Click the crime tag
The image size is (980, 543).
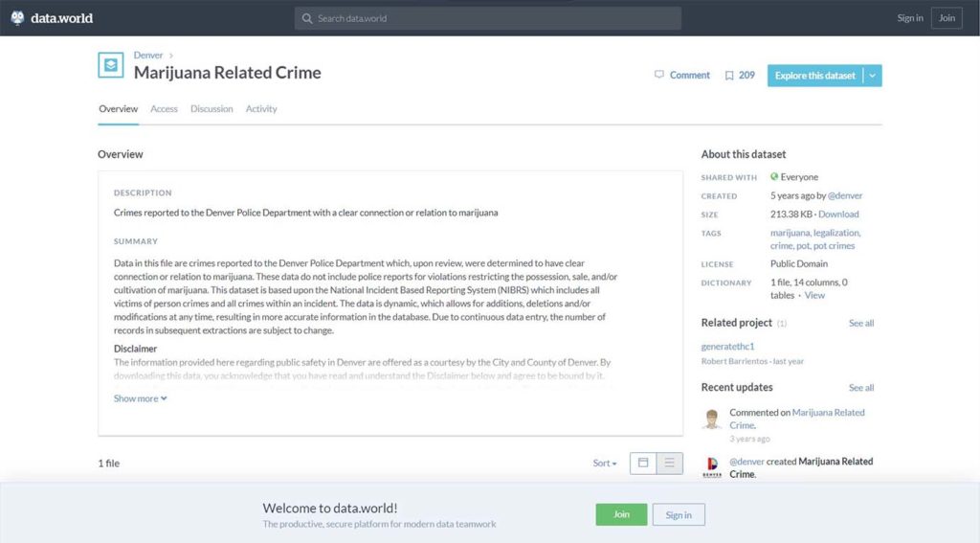tap(781, 246)
